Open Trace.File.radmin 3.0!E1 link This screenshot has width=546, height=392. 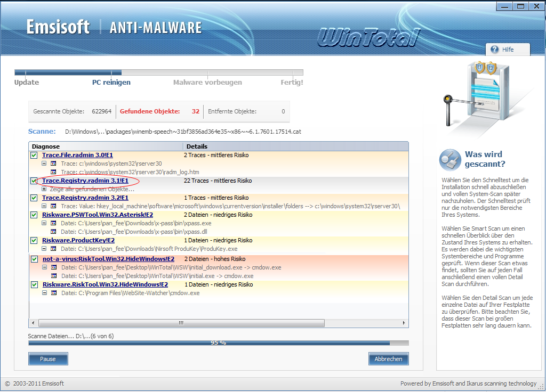point(77,155)
